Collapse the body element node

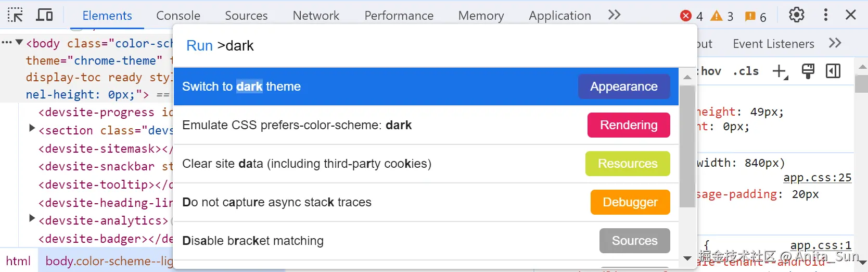tap(19, 42)
